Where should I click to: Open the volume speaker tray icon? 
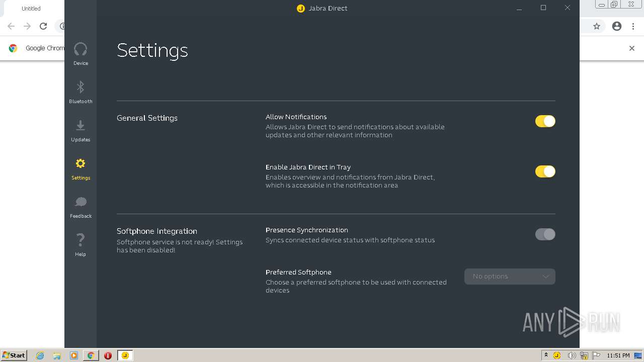pos(572,355)
